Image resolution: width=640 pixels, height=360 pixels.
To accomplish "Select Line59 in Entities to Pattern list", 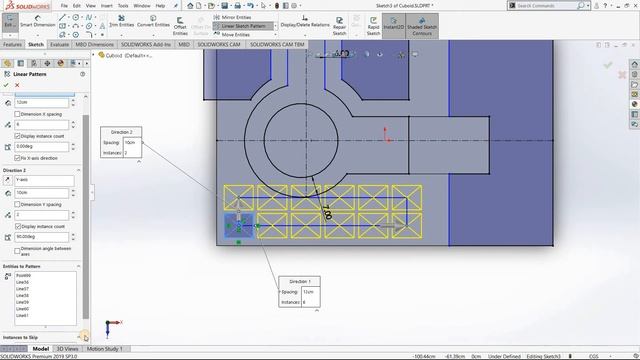I will (x=22, y=302).
